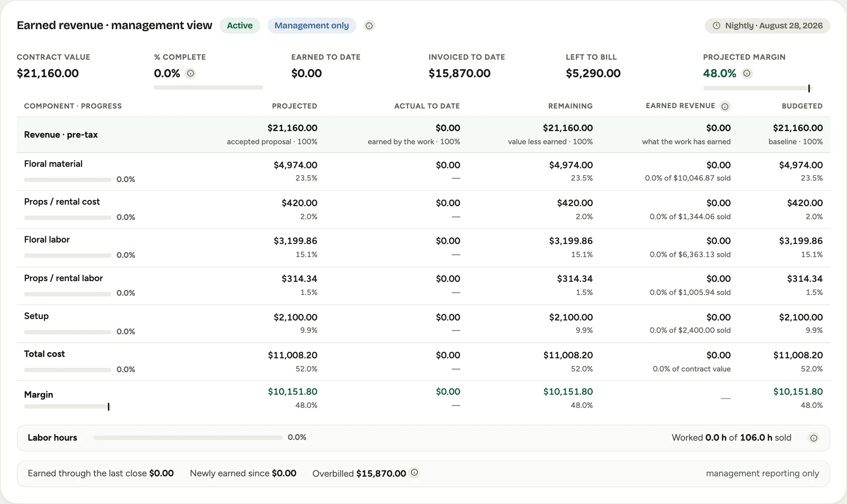Image resolution: width=847 pixels, height=504 pixels.
Task: Click the Setup projected $2,100.00 cell
Action: [296, 317]
